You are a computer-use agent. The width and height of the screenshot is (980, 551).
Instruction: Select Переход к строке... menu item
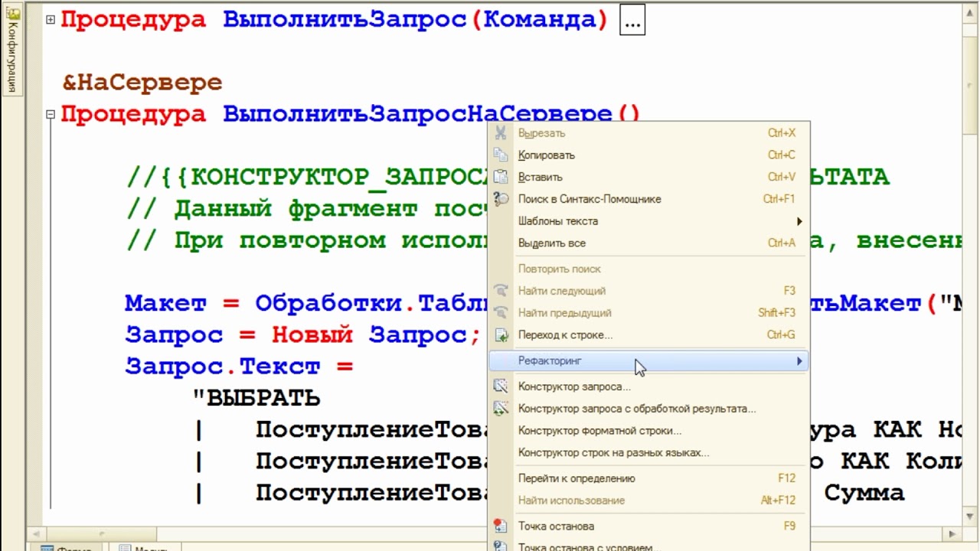[648, 335]
